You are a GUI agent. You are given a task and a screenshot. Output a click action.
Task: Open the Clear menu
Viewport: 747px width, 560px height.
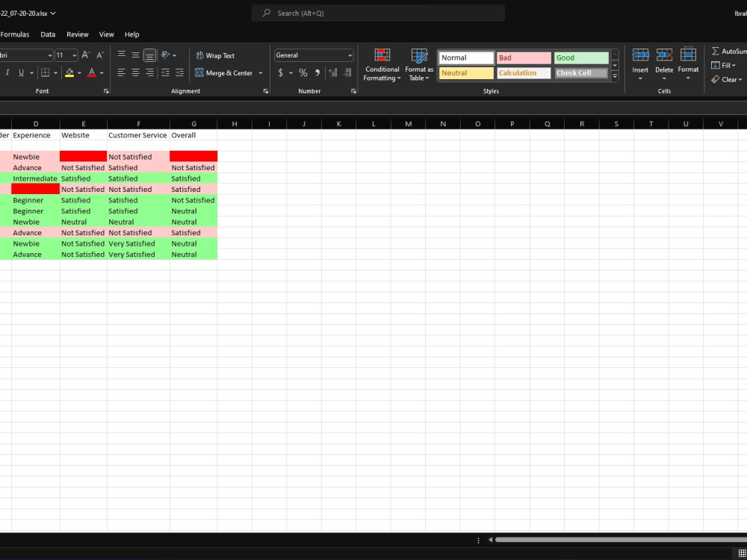click(727, 80)
